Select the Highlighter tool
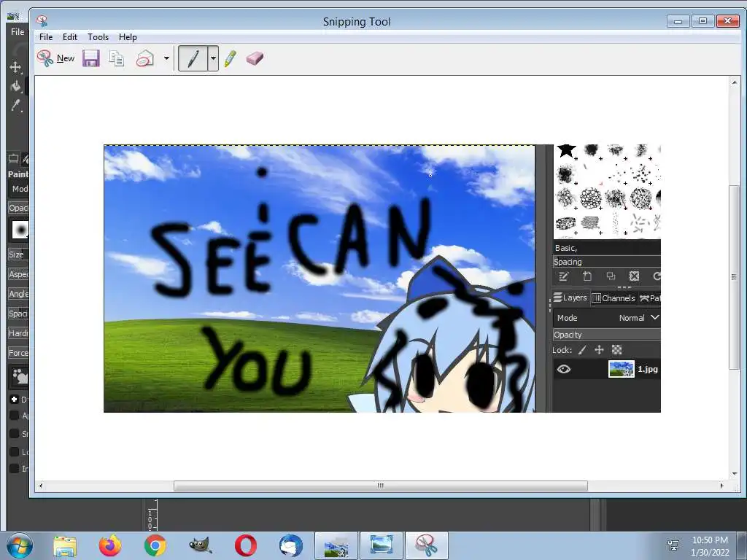This screenshot has height=560, width=747. pyautogui.click(x=230, y=58)
